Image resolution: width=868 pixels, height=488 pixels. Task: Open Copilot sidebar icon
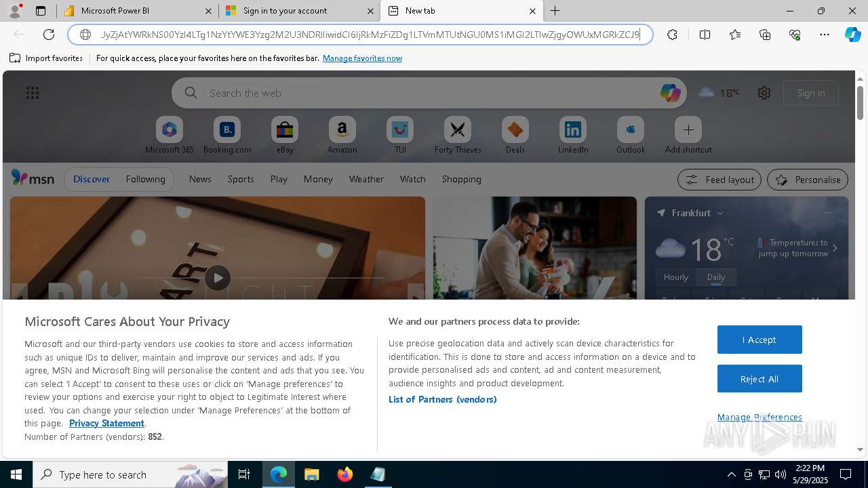(x=852, y=35)
